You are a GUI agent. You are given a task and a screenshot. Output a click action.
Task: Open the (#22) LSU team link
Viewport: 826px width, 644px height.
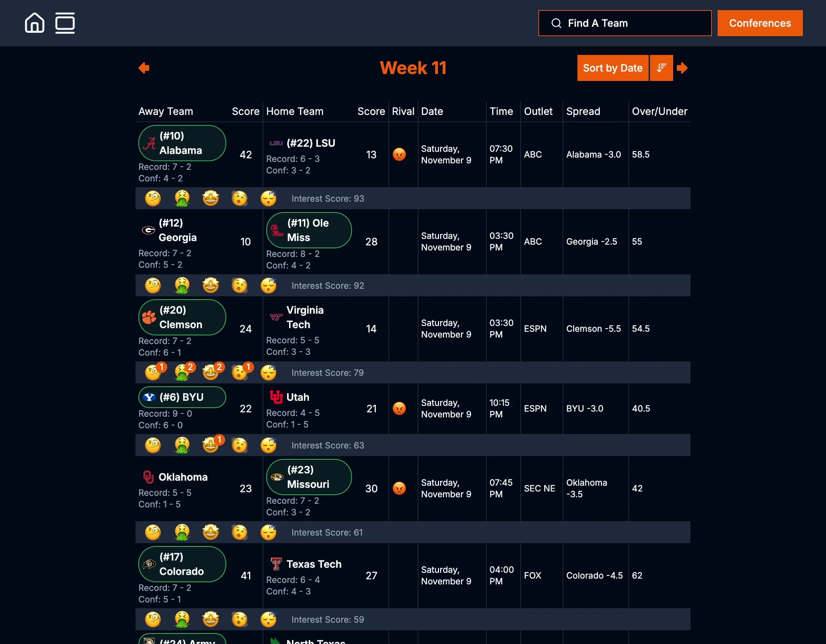(x=302, y=143)
